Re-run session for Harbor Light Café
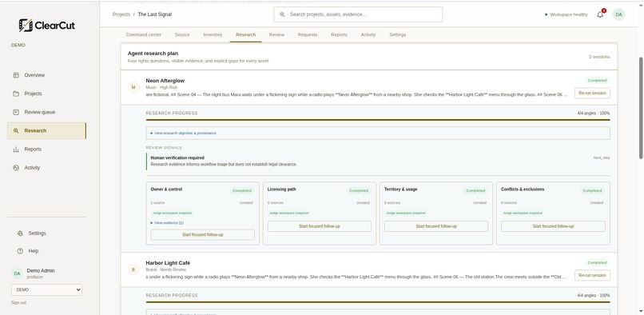644x315 pixels. coord(592,276)
